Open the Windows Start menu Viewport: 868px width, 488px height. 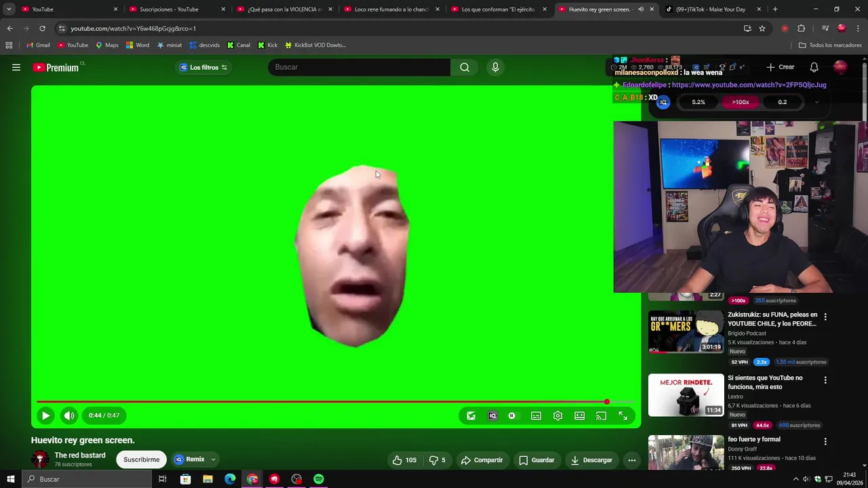click(x=10, y=479)
